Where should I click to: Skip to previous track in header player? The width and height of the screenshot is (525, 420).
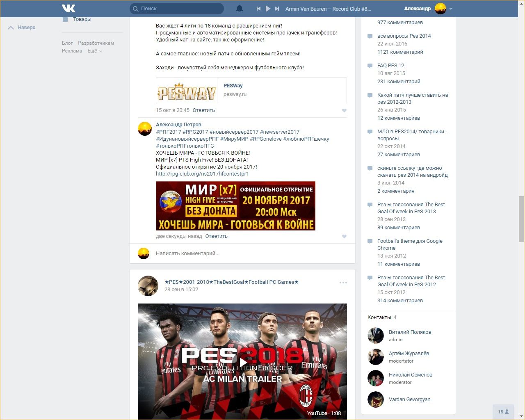[x=258, y=9]
